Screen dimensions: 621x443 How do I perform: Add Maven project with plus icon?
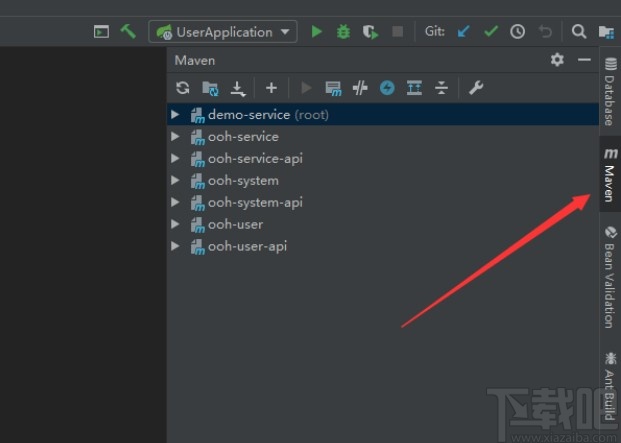click(x=271, y=87)
